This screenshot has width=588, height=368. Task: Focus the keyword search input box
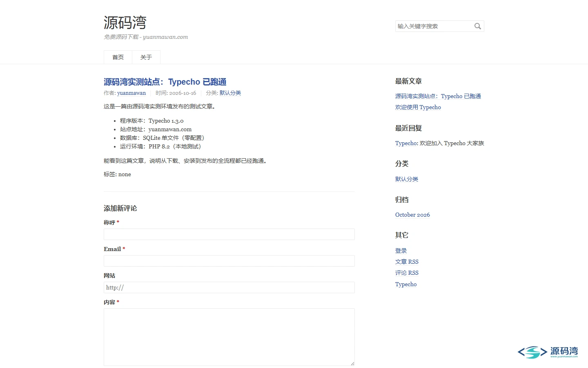pos(439,26)
